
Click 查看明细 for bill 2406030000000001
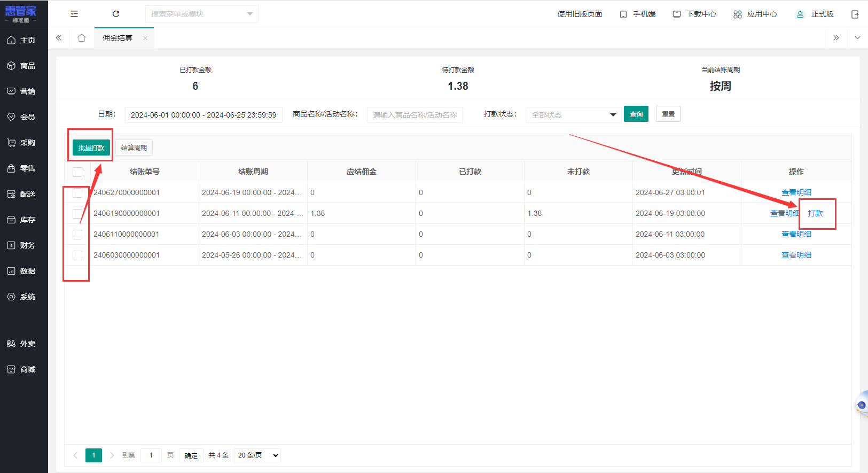pos(796,255)
